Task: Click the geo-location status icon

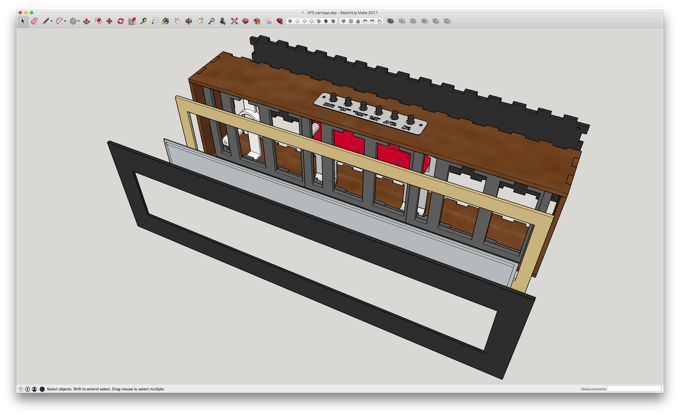Action: pos(21,389)
